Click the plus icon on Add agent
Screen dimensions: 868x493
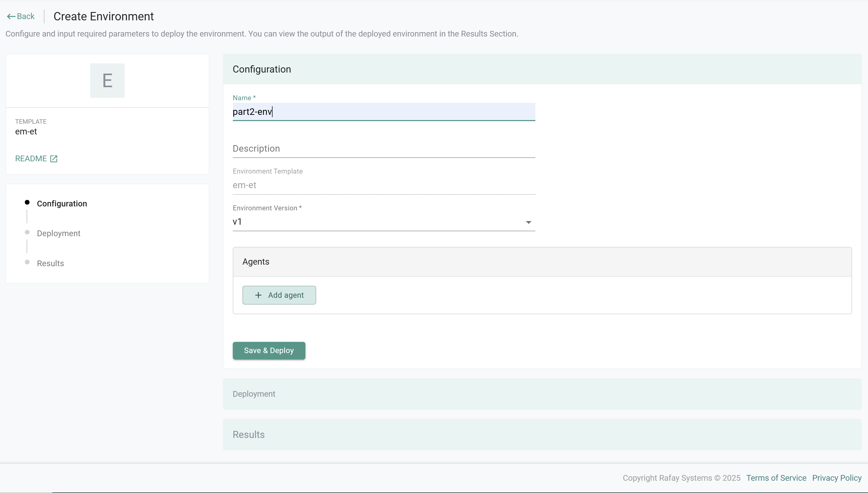pyautogui.click(x=258, y=295)
